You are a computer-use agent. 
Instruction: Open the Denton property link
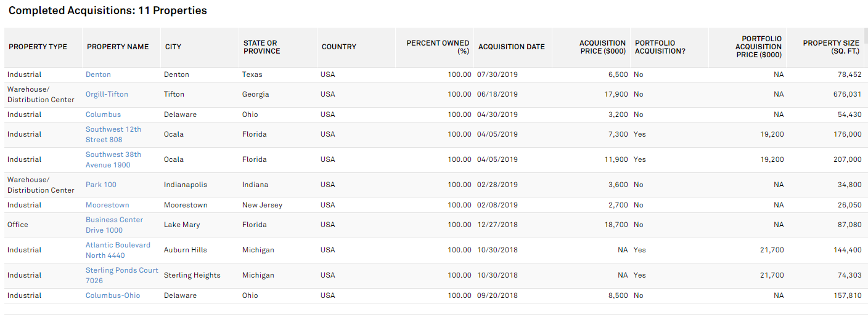(x=98, y=74)
